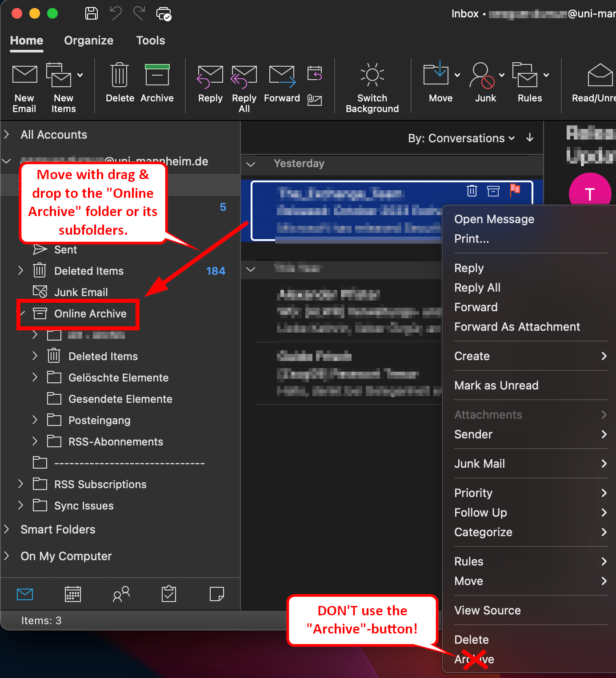Click the Rules icon in the ribbon
Viewport: 616px width, 678px height.
point(525,75)
